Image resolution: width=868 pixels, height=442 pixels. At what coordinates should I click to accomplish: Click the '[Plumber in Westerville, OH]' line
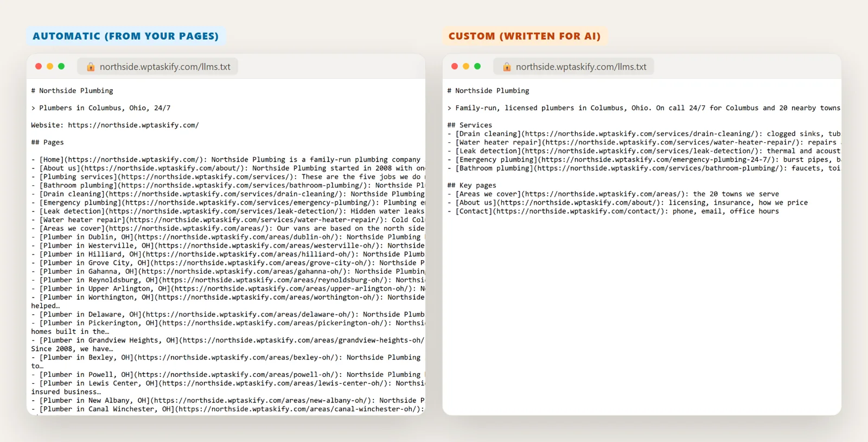click(x=228, y=245)
